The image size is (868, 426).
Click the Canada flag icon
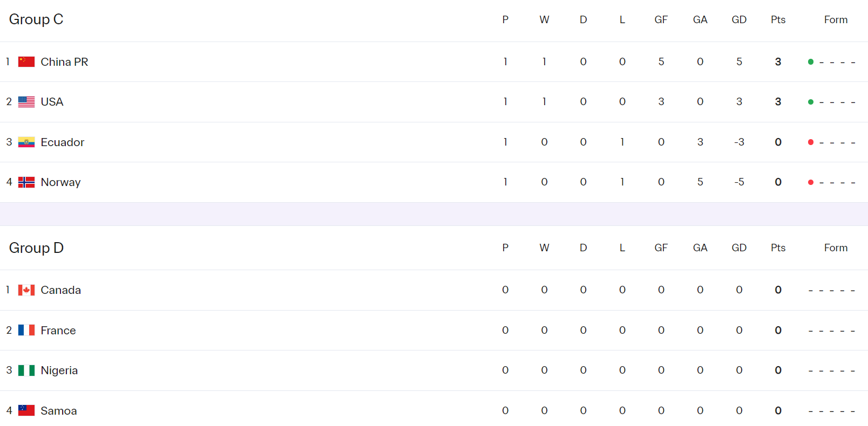pyautogui.click(x=26, y=290)
